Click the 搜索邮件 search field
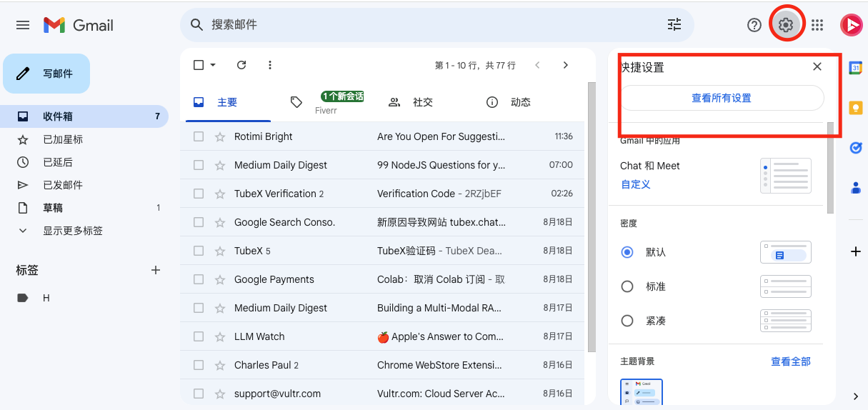Image resolution: width=868 pixels, height=410 pixels. [x=429, y=25]
